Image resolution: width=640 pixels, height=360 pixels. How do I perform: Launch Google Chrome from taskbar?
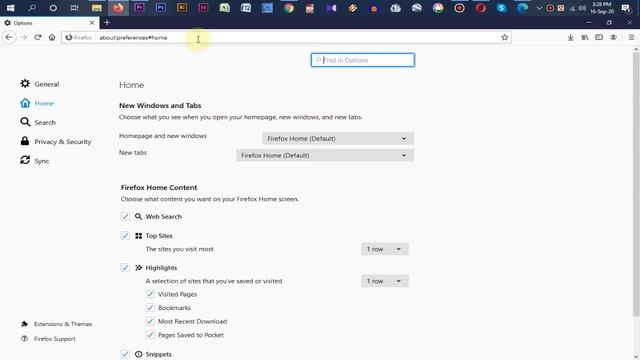[289, 8]
